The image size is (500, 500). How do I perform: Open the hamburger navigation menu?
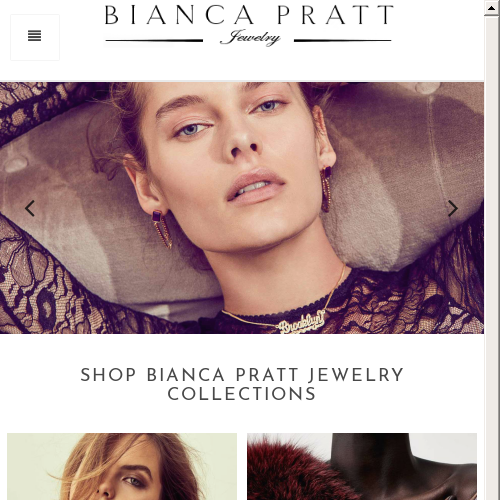tap(35, 37)
